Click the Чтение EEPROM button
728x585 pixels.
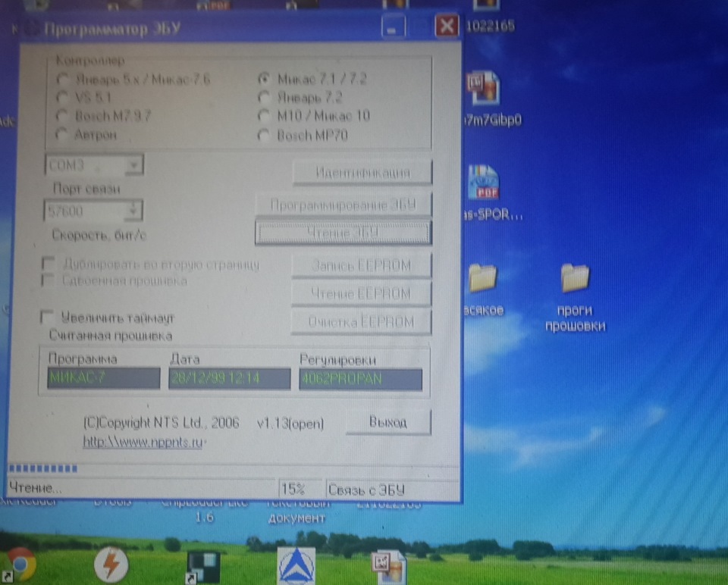click(361, 294)
